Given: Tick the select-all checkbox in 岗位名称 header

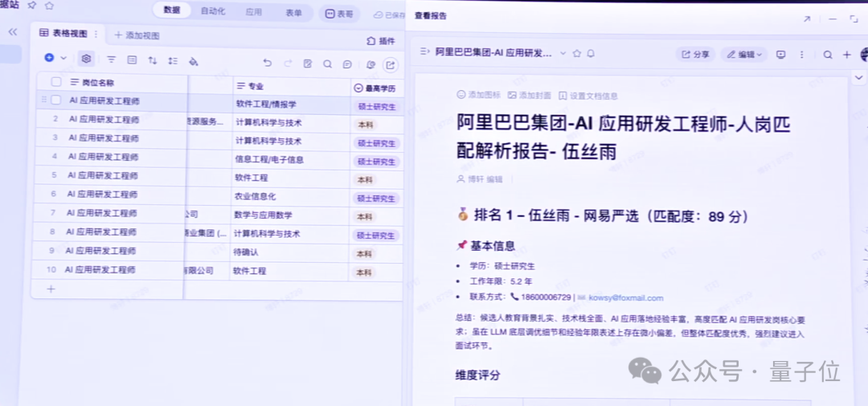Looking at the screenshot, I should pos(56,82).
